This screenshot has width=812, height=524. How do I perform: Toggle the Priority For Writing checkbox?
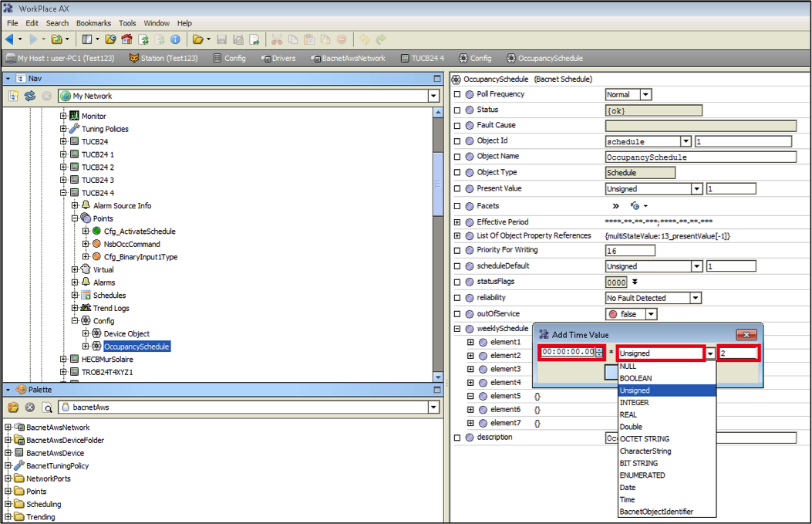457,250
